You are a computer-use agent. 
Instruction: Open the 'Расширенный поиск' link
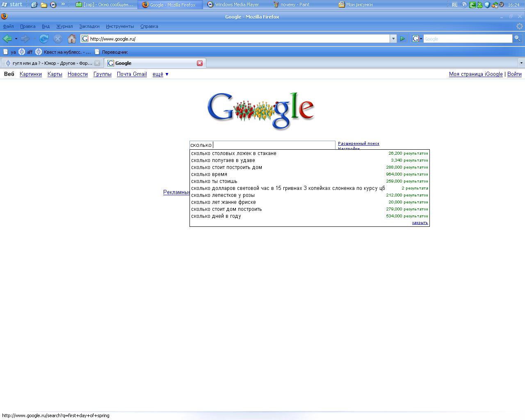coord(358,144)
